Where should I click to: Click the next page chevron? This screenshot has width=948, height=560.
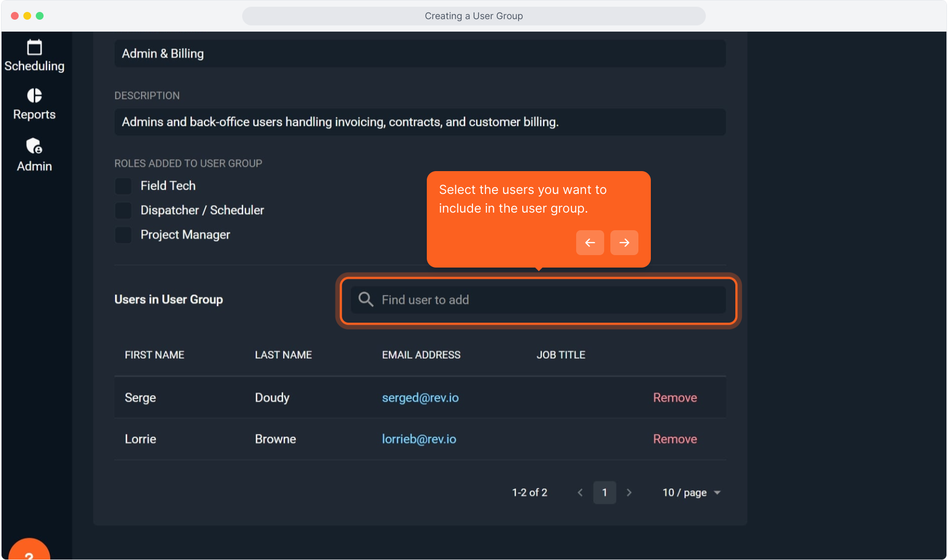click(x=629, y=493)
